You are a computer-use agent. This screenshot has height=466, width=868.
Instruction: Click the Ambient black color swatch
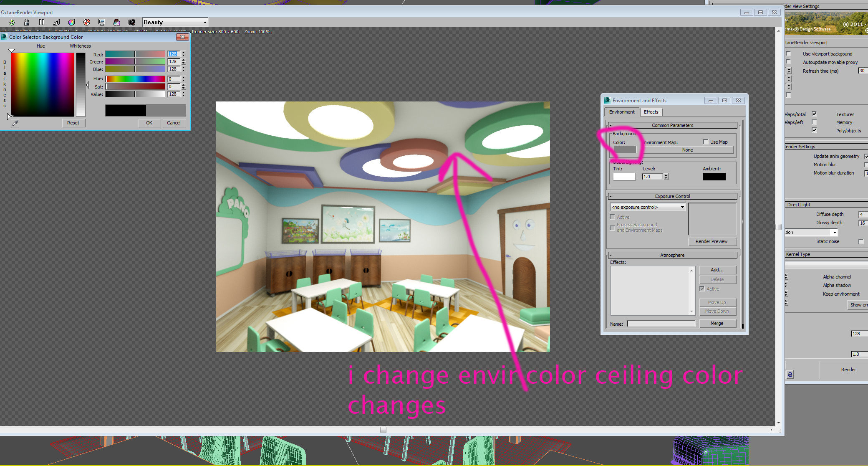714,177
